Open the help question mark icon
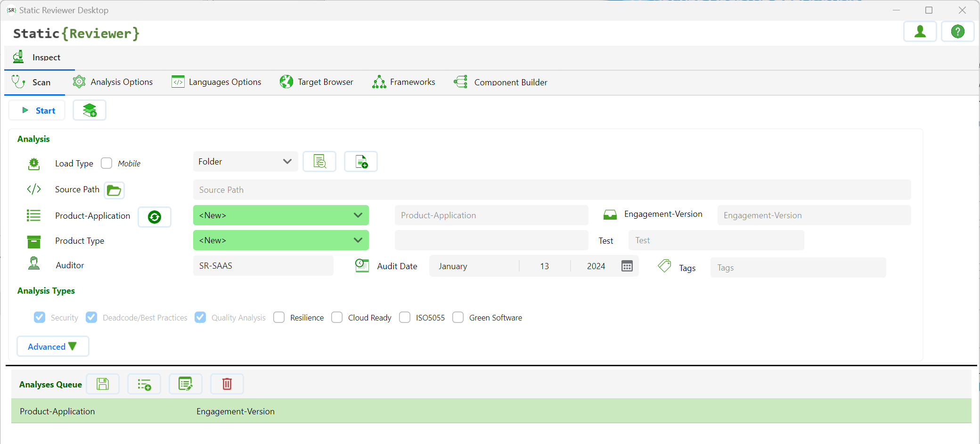Image resolution: width=980 pixels, height=444 pixels. click(957, 32)
